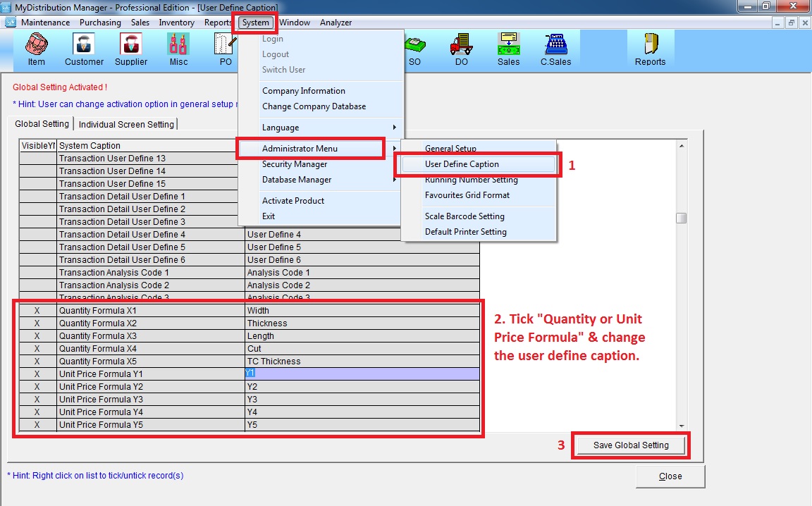Switch to Individual Screen Setting tab
The height and width of the screenshot is (506, 812).
(x=127, y=125)
